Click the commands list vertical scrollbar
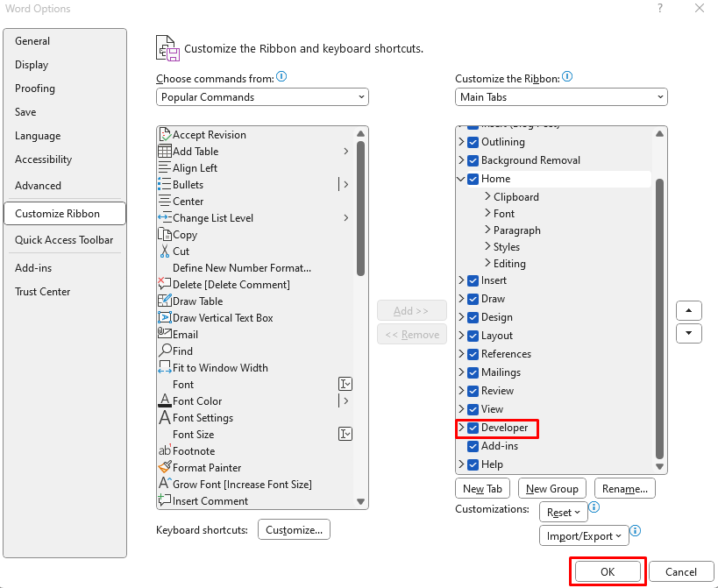The image size is (718, 588). tap(360, 209)
